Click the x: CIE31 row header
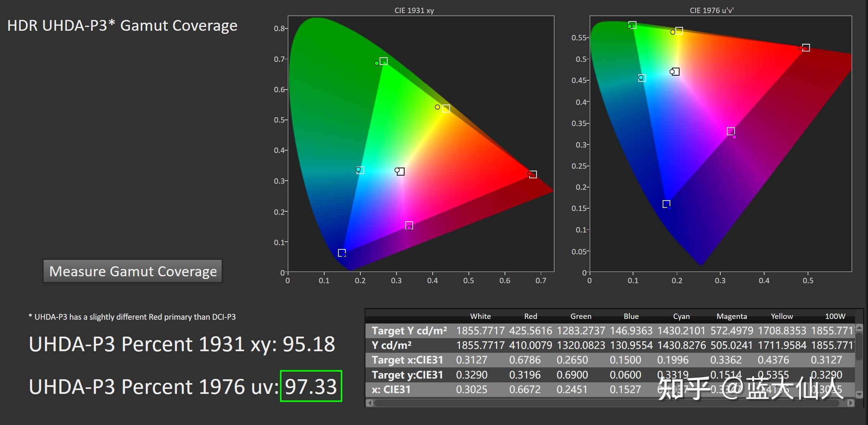Viewport: 868px width, 425px height. point(391,390)
